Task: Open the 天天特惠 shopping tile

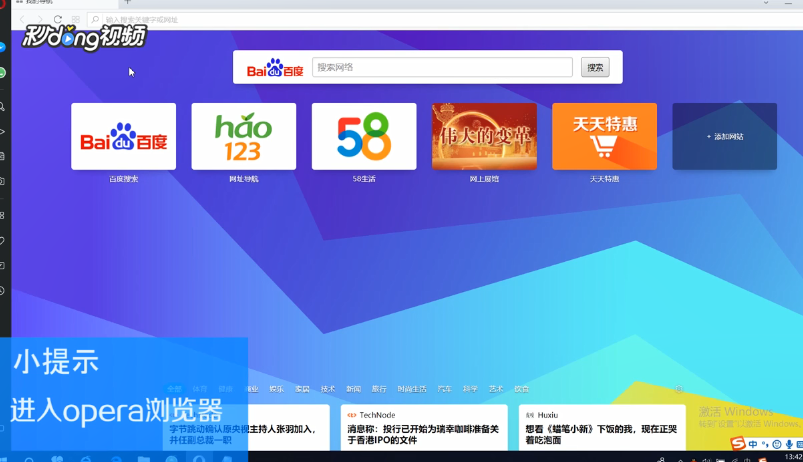Action: 604,136
